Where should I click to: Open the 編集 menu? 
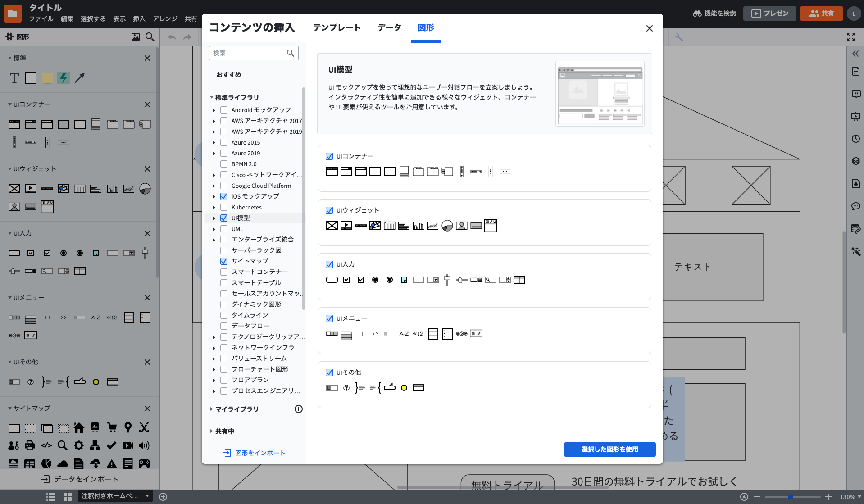[x=67, y=19]
